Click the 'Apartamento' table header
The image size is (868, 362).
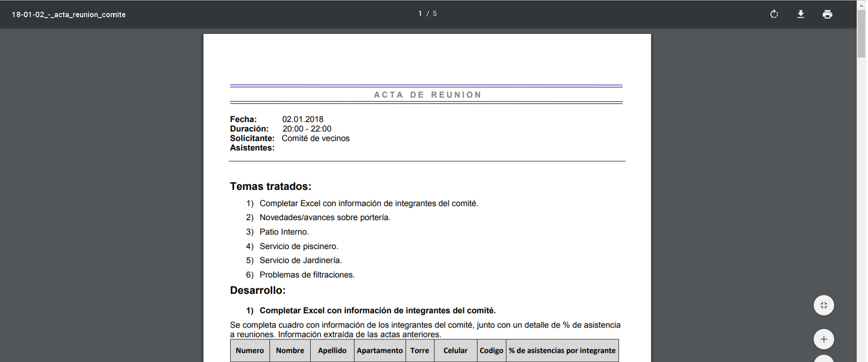380,351
